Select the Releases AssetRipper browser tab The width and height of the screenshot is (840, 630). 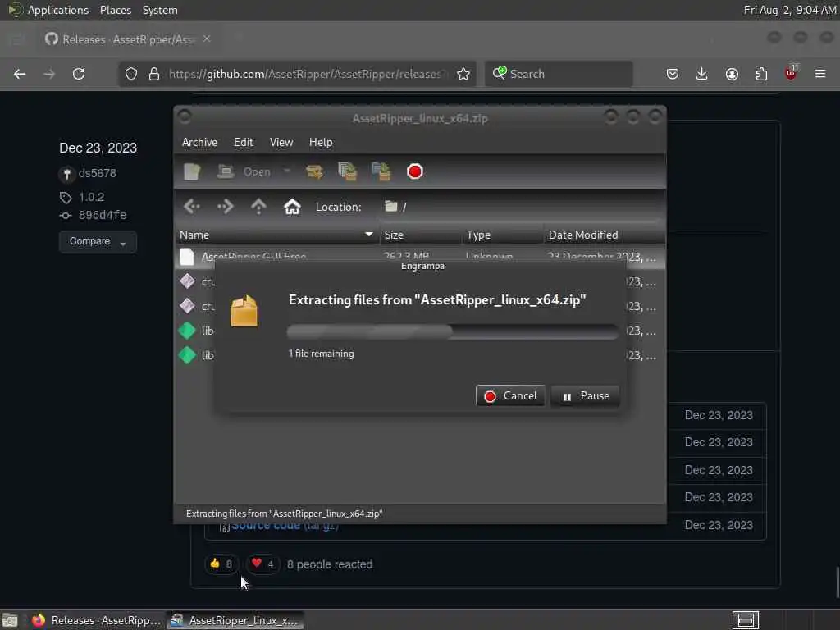(129, 39)
